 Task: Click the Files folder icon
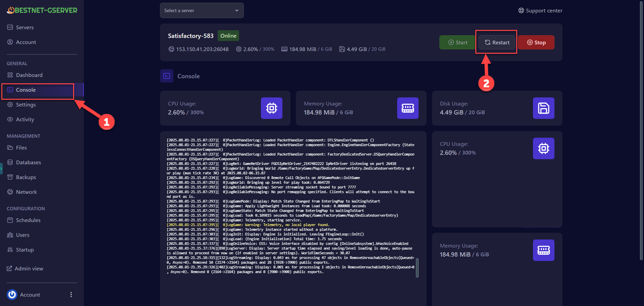pos(10,147)
